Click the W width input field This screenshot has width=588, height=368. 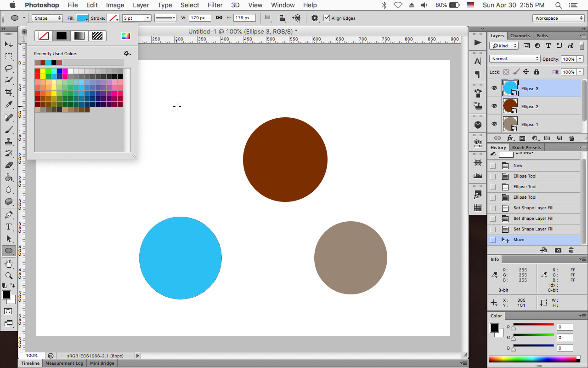pos(200,17)
